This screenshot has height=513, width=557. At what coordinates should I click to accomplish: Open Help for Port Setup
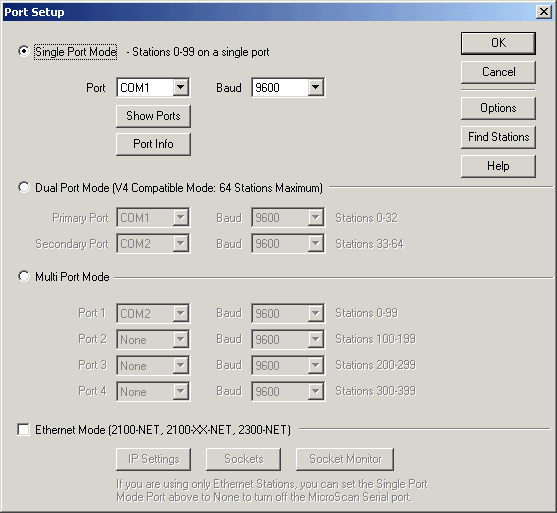click(x=498, y=166)
